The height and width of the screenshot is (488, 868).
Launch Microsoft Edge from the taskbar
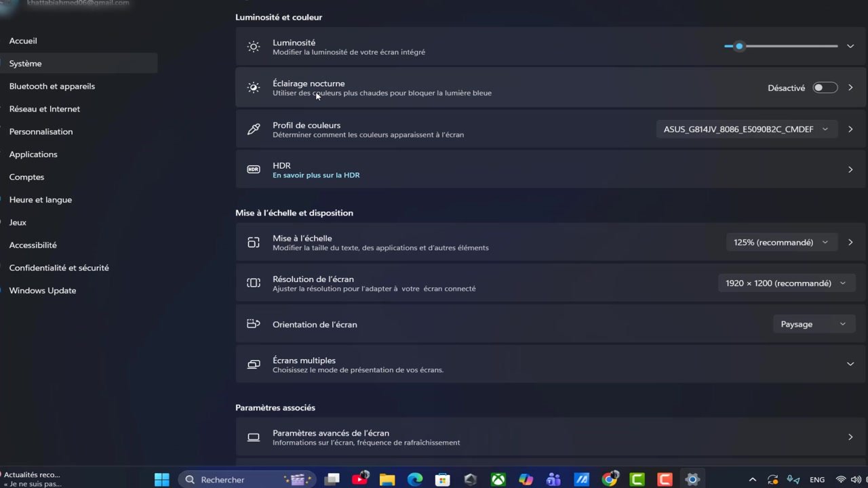point(415,479)
